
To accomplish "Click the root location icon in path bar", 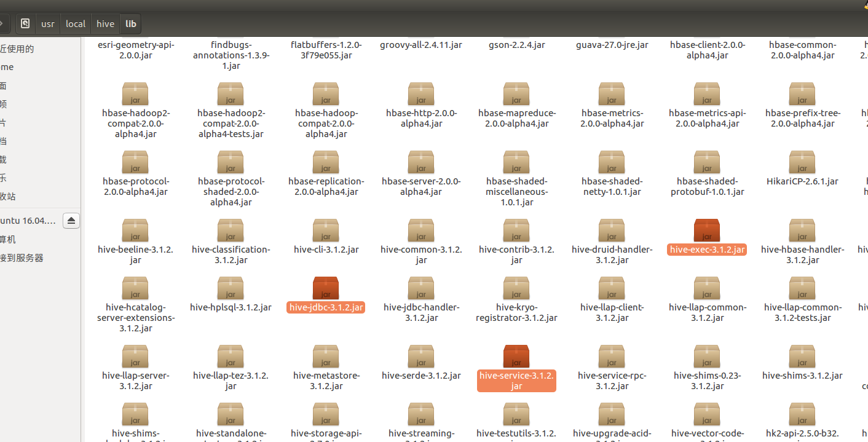I will point(25,24).
